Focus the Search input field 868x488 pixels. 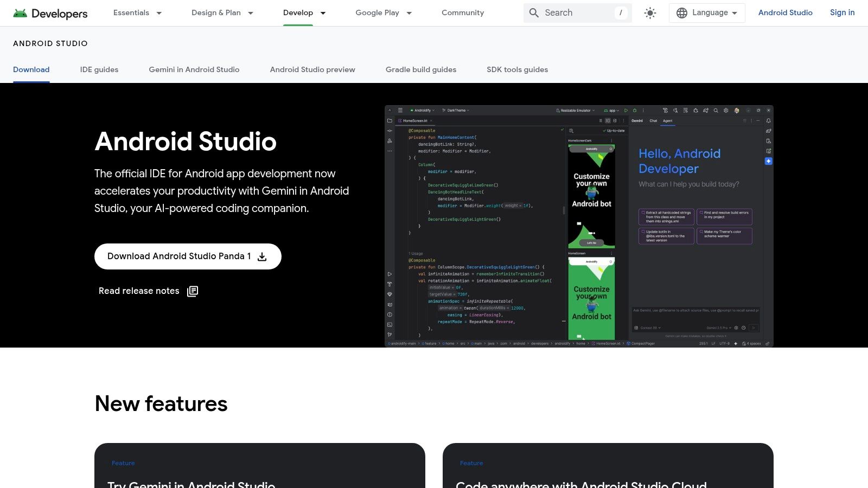coord(578,12)
